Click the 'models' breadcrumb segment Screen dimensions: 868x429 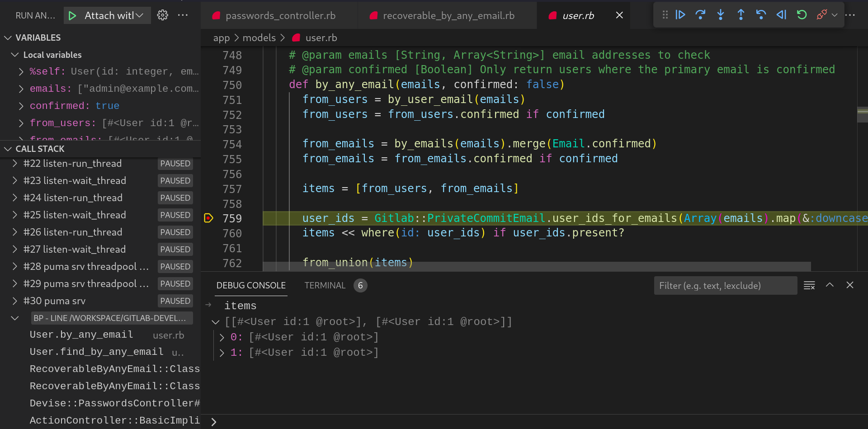[x=259, y=38]
